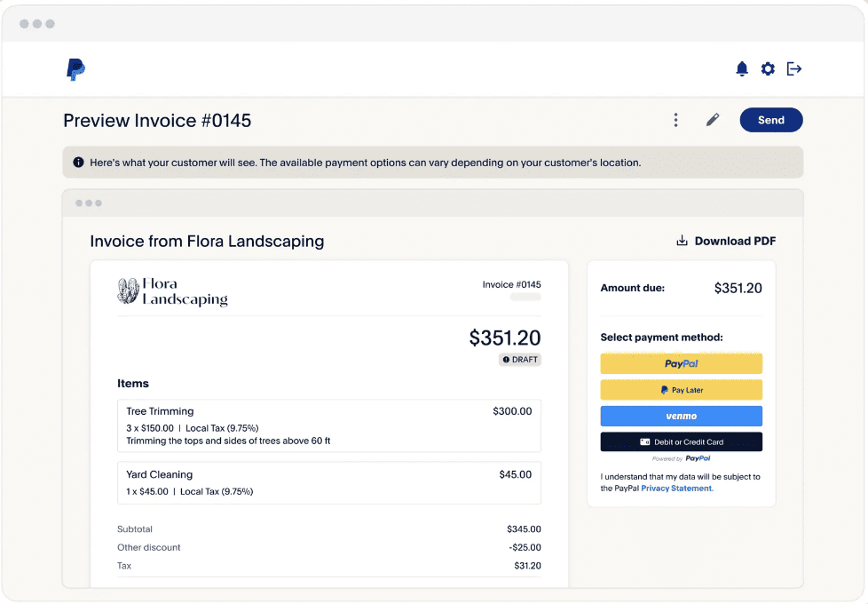Click the Tree Trimming $300.00 price

[512, 411]
